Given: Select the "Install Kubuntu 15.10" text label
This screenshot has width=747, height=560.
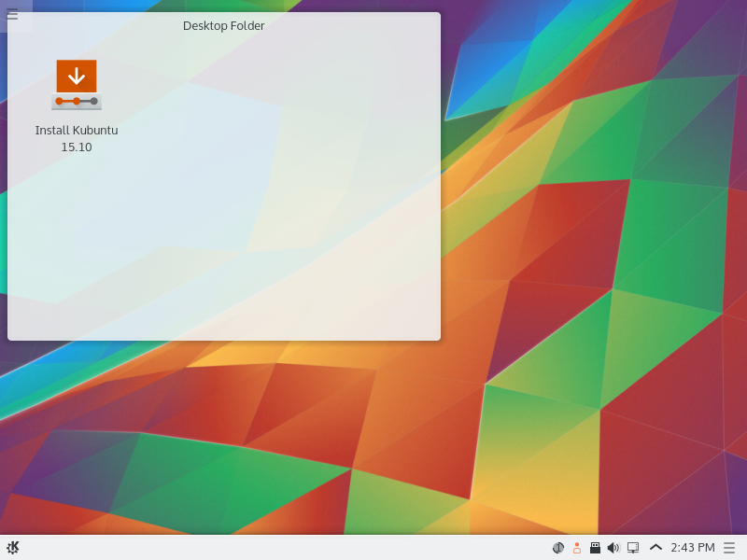Looking at the screenshot, I should pyautogui.click(x=77, y=138).
